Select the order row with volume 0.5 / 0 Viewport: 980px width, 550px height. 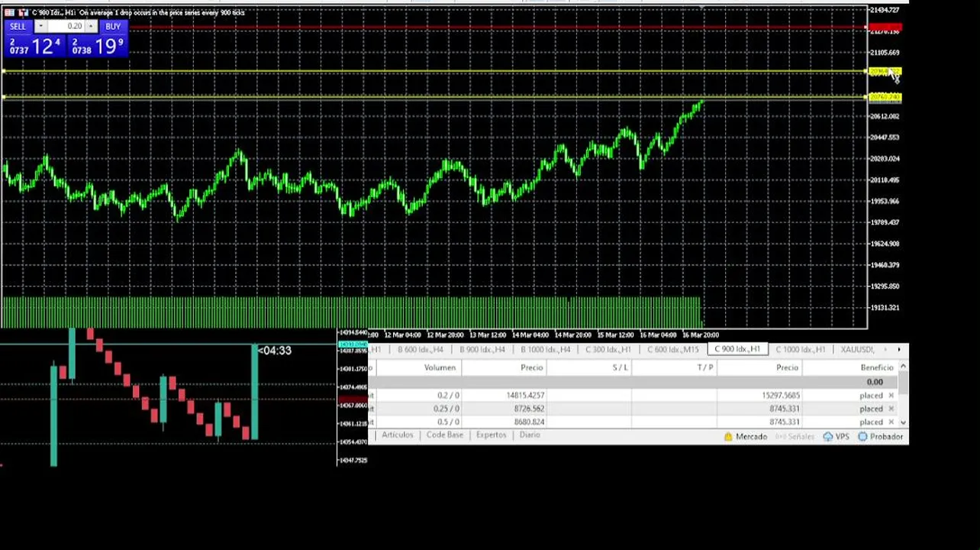point(633,422)
